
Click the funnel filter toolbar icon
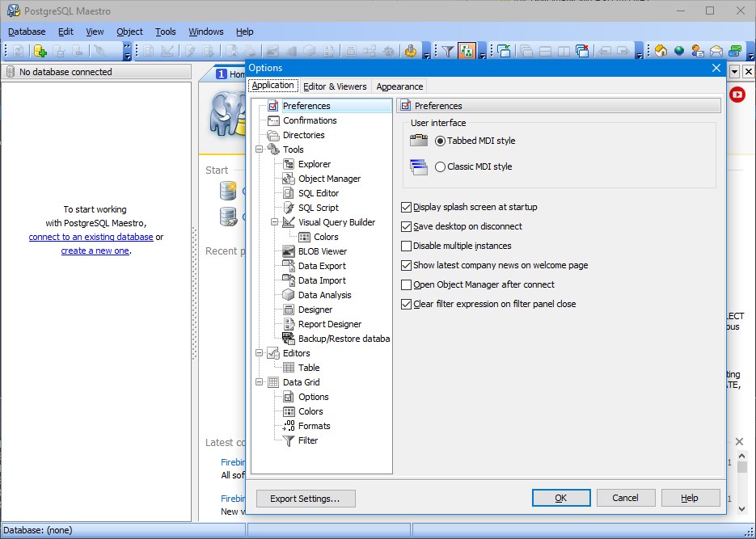click(x=448, y=51)
